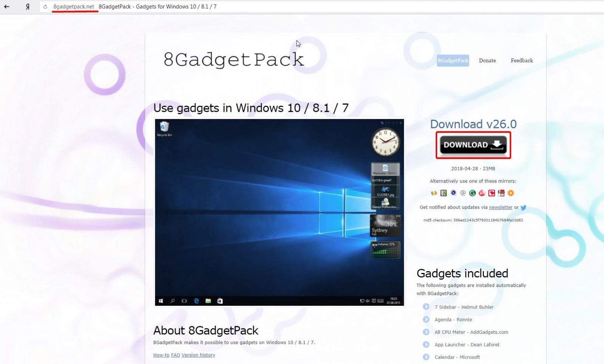Open the red square mirror icon
Image resolution: width=604 pixels, height=364 pixels.
click(492, 193)
